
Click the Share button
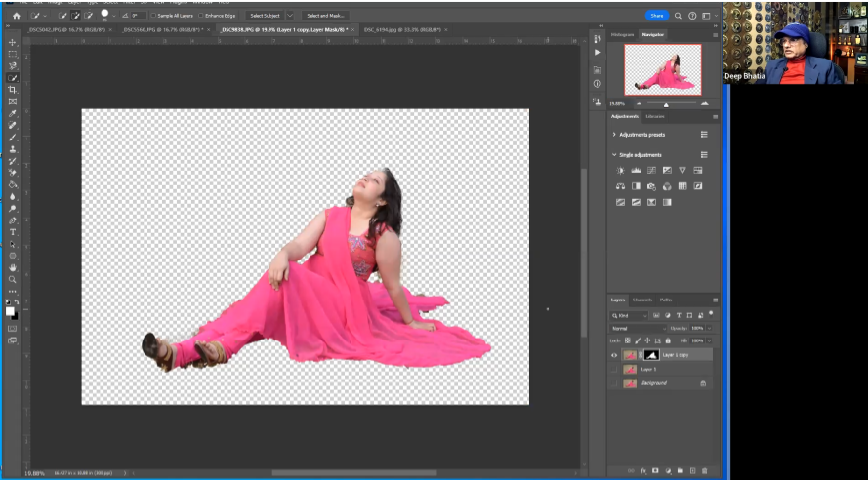coord(657,16)
